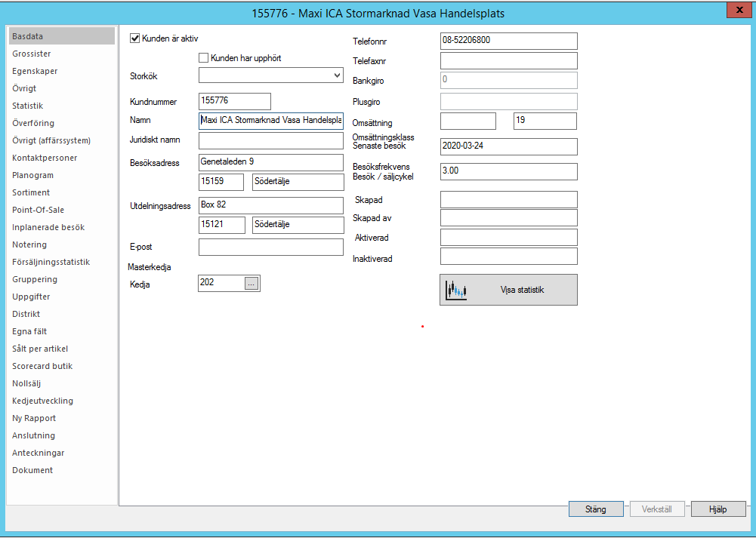Image resolution: width=756 pixels, height=538 pixels.
Task: Click the Skapad field
Action: (509, 199)
